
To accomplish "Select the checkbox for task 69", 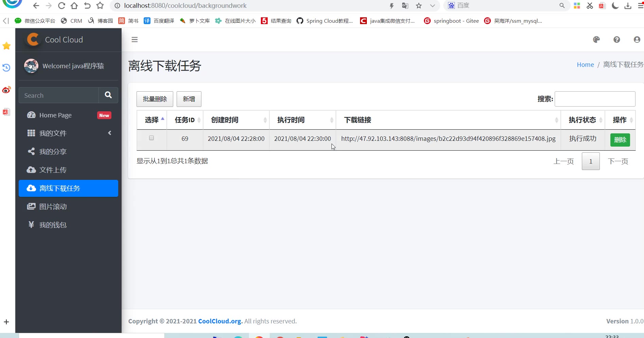I will (151, 138).
